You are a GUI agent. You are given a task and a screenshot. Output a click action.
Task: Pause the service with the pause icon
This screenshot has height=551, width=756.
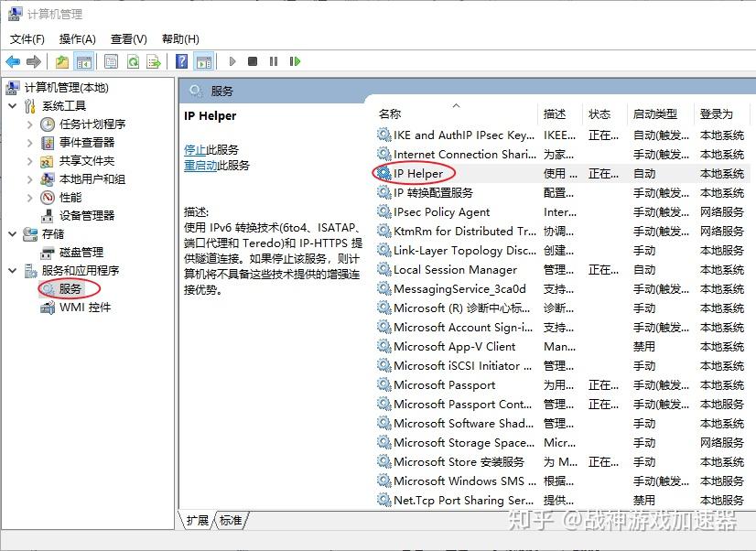pyautogui.click(x=274, y=61)
